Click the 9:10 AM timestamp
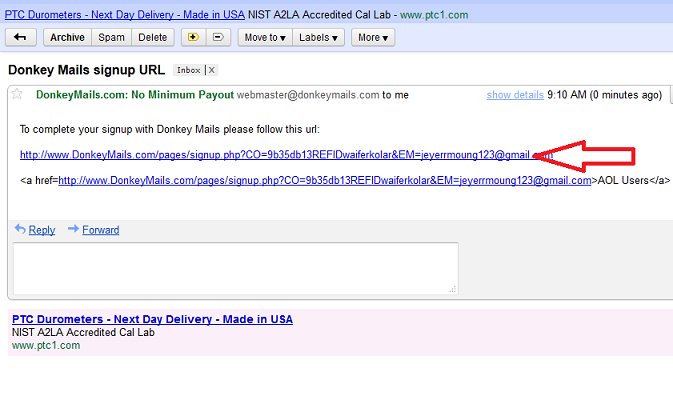 [604, 95]
